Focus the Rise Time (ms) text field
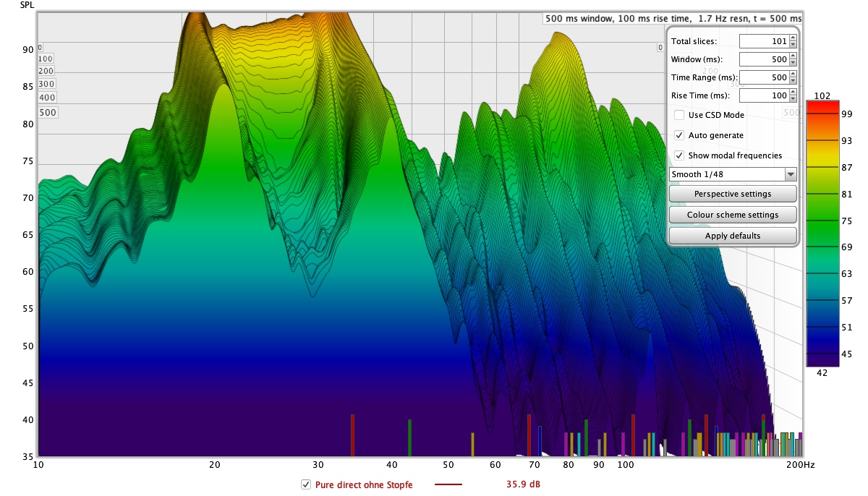This screenshot has width=868, height=496. 763,95
